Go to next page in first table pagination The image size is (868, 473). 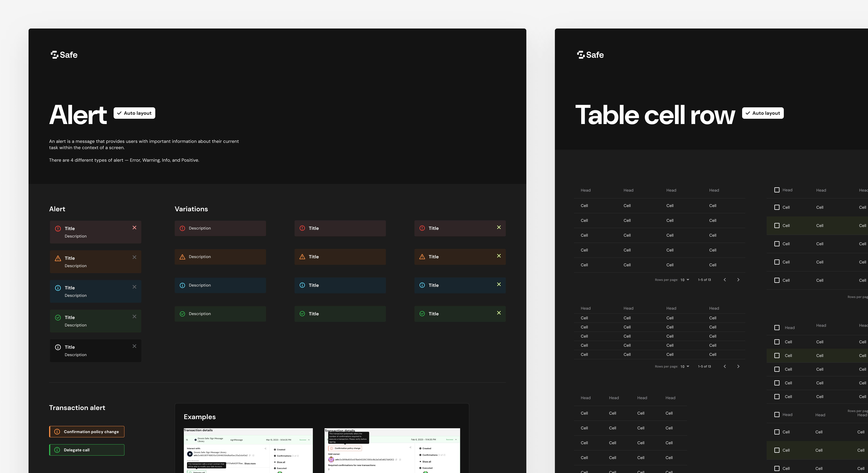tap(738, 280)
